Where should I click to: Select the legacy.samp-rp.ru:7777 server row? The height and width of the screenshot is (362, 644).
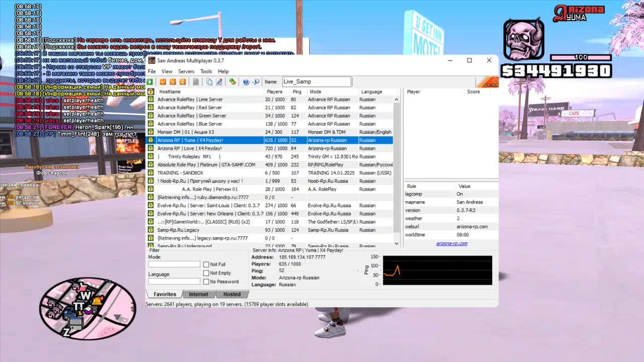coord(269,238)
